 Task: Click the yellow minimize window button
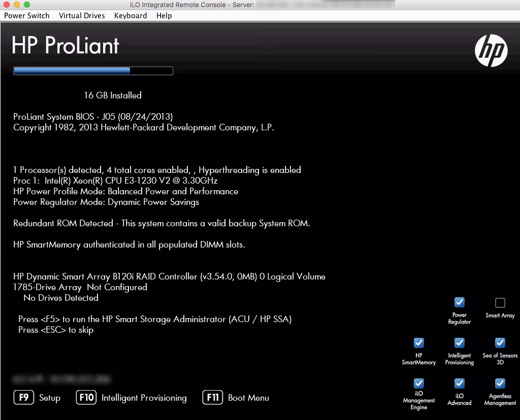17,5
